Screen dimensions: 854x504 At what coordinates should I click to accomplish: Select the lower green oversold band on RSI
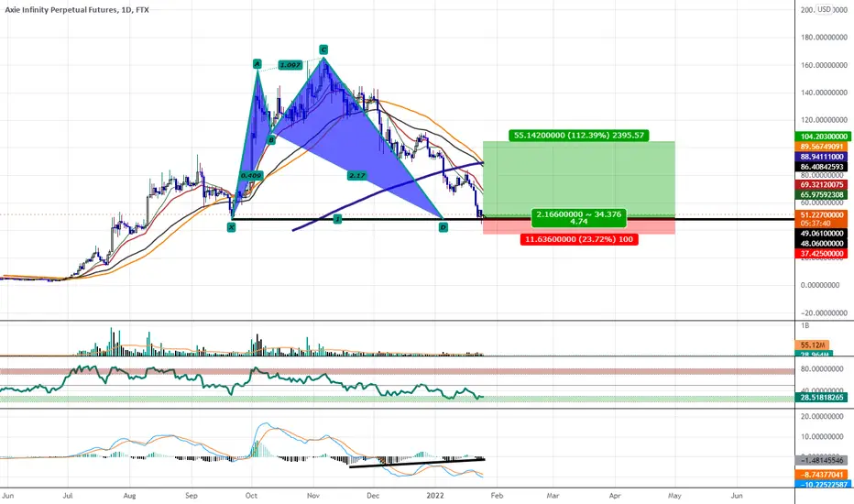pos(397,399)
